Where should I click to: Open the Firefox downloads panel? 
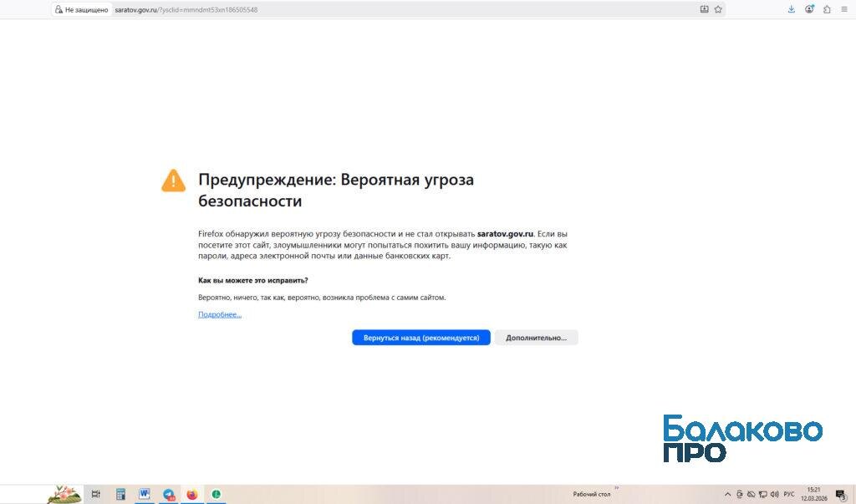[791, 9]
